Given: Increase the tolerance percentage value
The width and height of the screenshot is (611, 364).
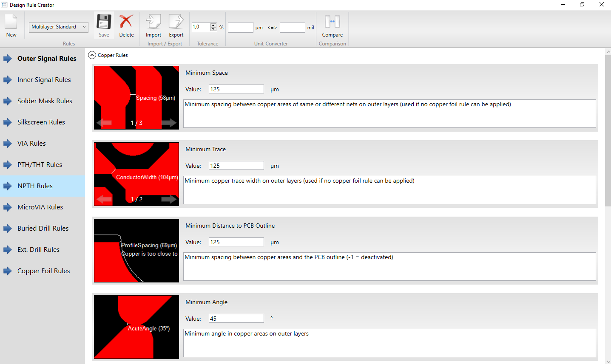Looking at the screenshot, I should click(213, 25).
